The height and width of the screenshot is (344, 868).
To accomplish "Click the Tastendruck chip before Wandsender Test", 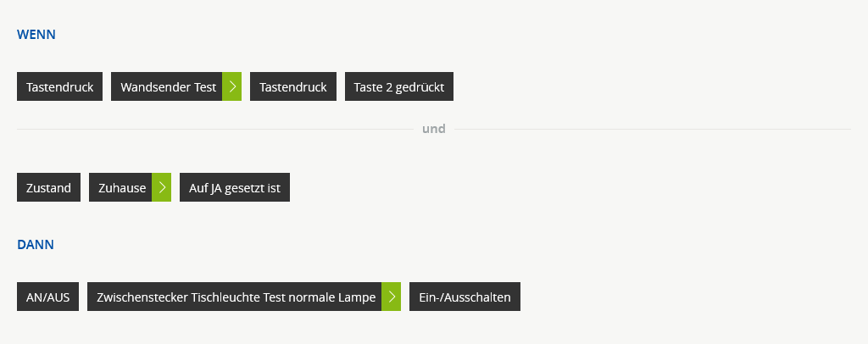I will point(59,87).
